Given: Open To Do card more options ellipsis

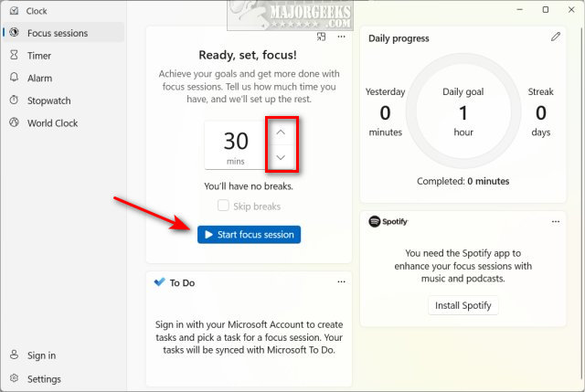Looking at the screenshot, I should tap(341, 281).
